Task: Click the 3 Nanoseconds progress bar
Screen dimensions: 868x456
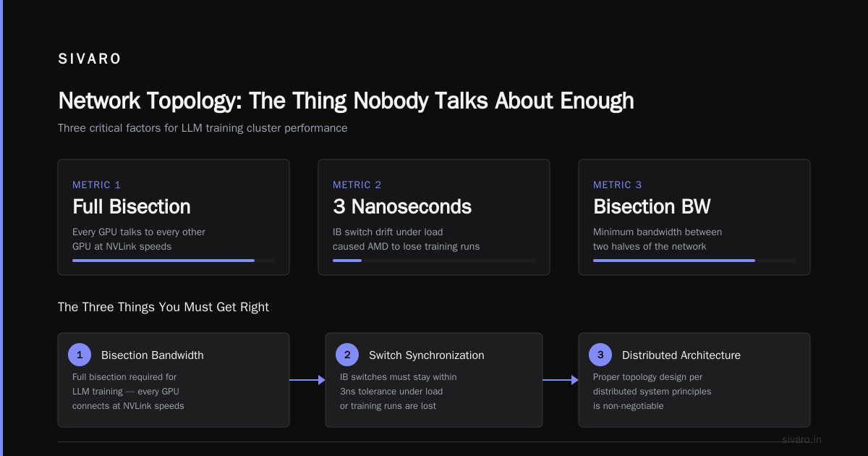Action: (434, 260)
